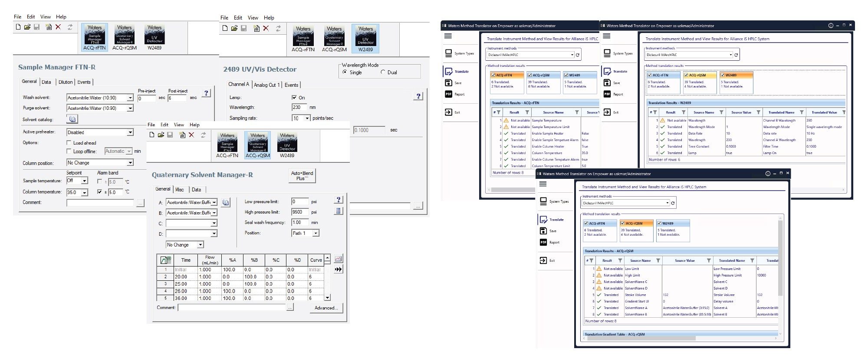Click Edit menu in UV/Vis Detector window
Screen dimensions: 868x362
pyautogui.click(x=238, y=18)
